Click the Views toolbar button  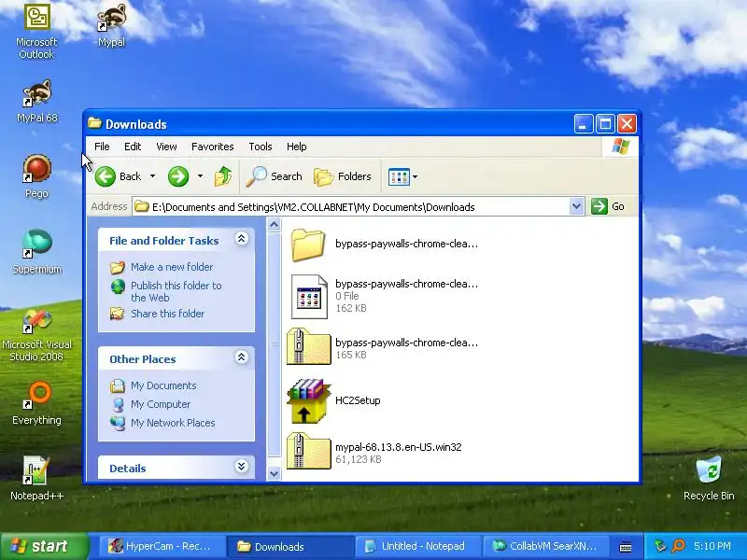(399, 176)
